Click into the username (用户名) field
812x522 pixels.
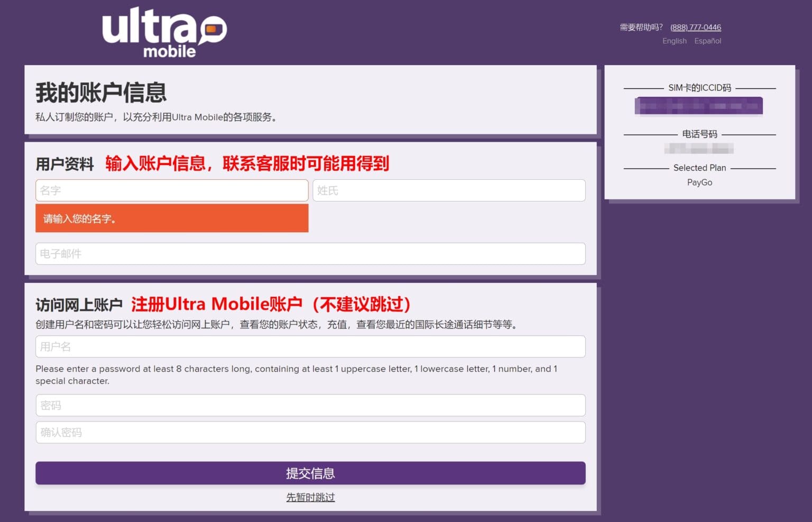coord(310,346)
